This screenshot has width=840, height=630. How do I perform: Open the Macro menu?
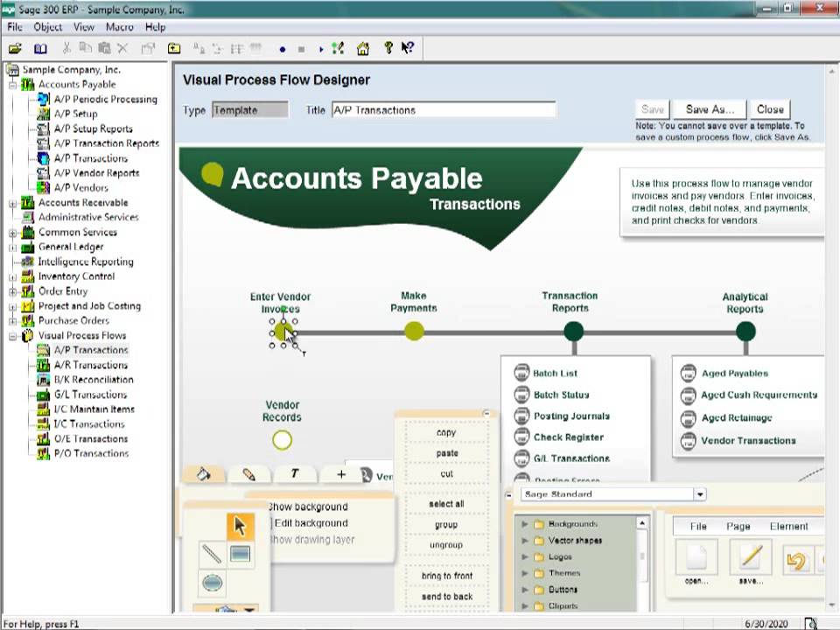coord(120,27)
